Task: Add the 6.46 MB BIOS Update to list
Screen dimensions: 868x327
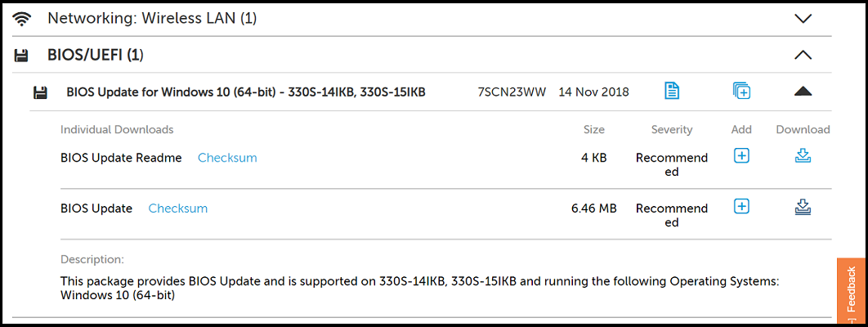Action: pos(741,207)
